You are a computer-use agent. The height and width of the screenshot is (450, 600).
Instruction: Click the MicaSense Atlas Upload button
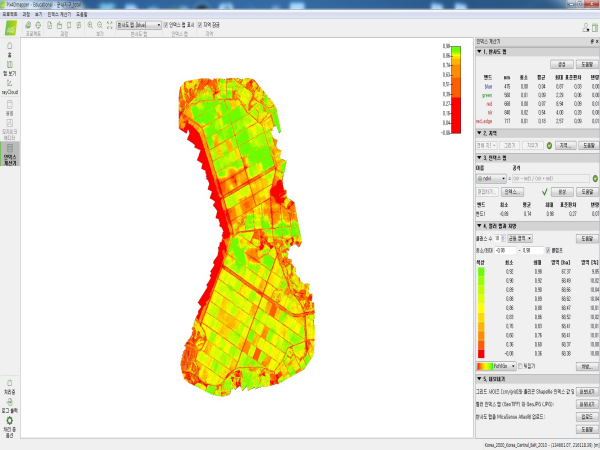pos(587,416)
